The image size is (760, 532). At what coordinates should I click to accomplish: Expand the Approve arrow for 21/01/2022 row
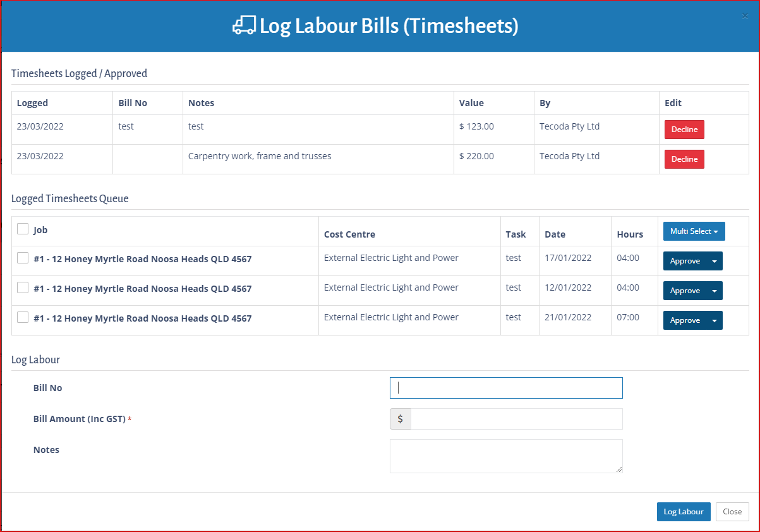pos(714,320)
